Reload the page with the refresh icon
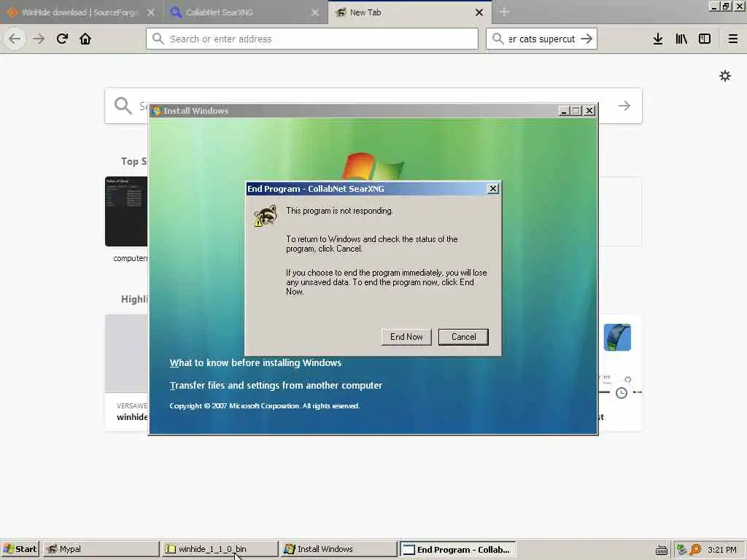The height and width of the screenshot is (560, 747). coord(62,39)
